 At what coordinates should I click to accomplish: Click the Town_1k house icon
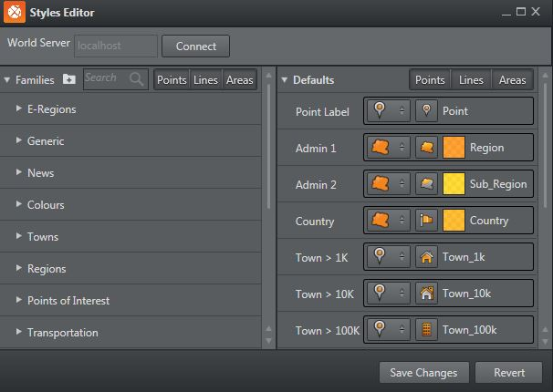pyautogui.click(x=425, y=257)
